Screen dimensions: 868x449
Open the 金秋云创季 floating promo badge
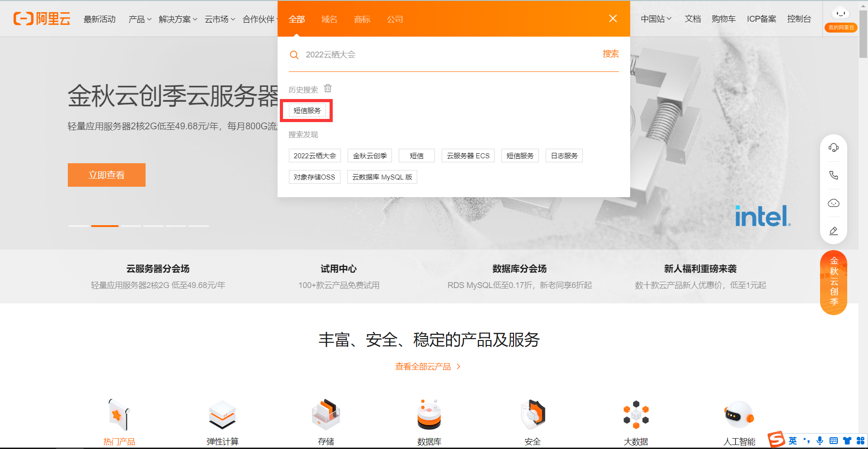coord(834,282)
